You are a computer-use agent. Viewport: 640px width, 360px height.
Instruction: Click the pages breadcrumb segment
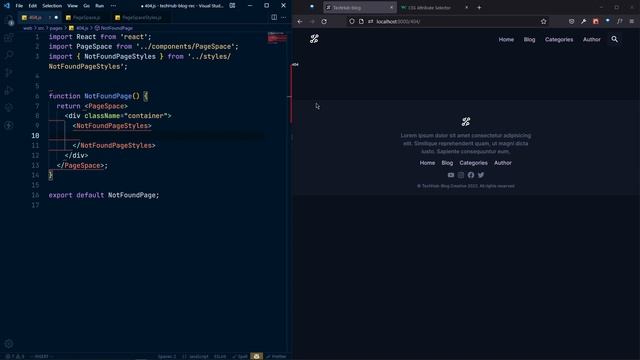[56, 28]
